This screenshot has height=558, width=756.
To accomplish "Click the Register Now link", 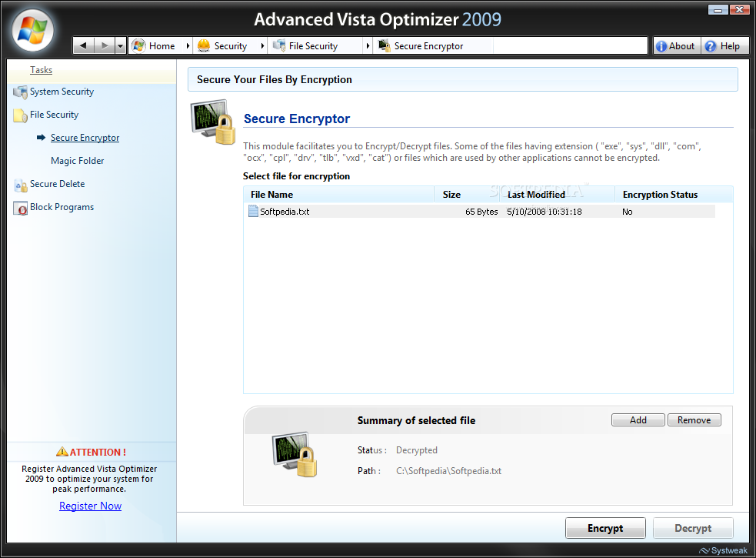I will pos(90,506).
